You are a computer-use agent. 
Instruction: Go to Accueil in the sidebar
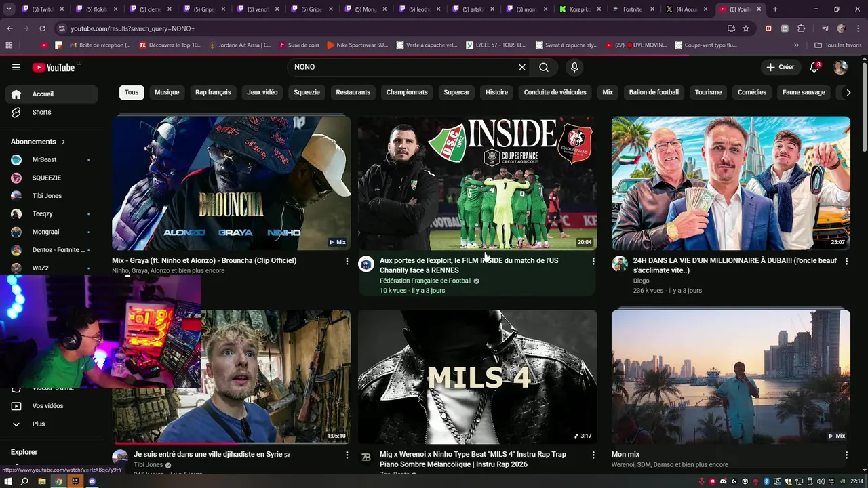(x=52, y=94)
